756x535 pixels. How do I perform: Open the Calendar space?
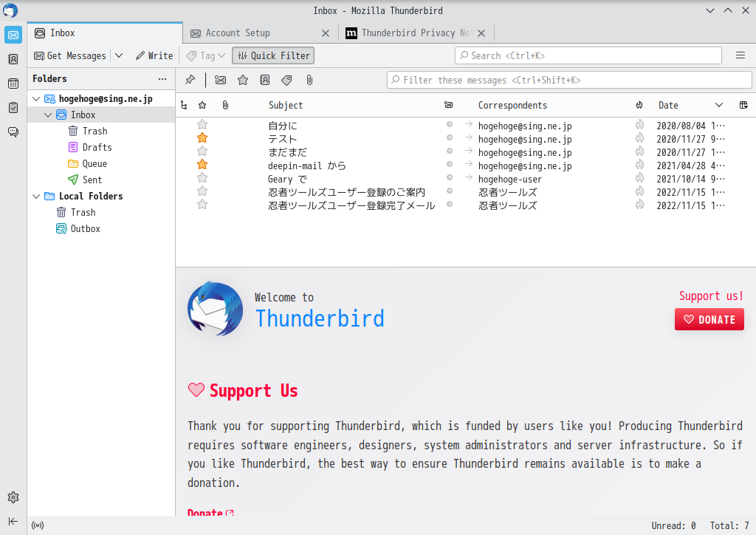click(x=13, y=84)
